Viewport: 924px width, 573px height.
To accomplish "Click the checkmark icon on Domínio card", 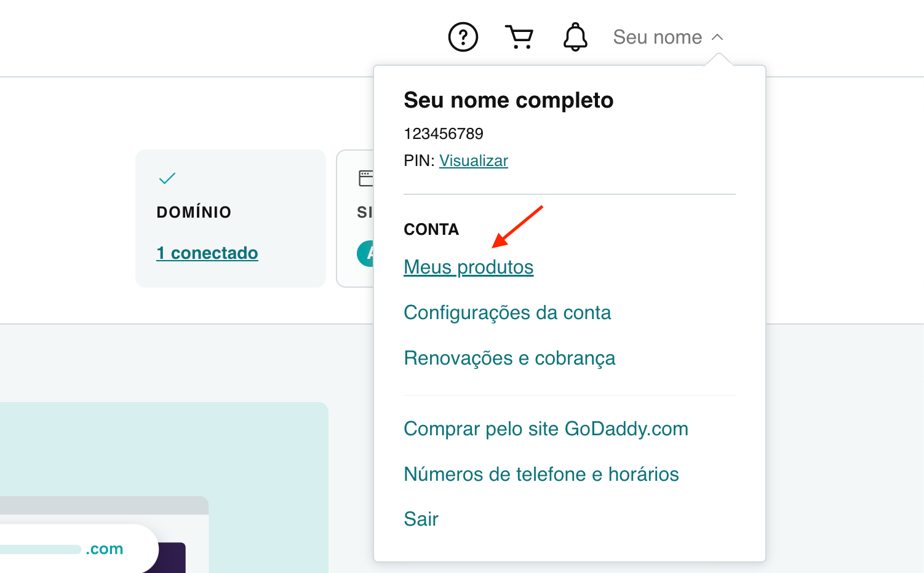I will pyautogui.click(x=167, y=178).
